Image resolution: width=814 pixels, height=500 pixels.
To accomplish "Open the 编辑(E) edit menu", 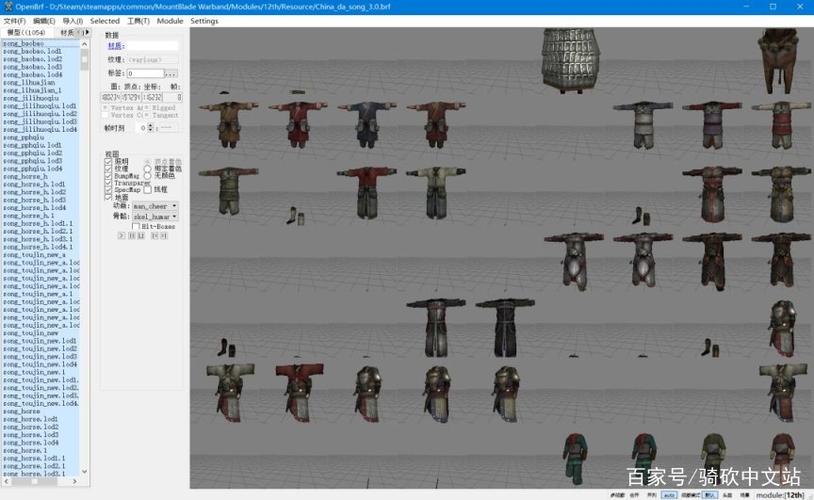I will (x=44, y=21).
